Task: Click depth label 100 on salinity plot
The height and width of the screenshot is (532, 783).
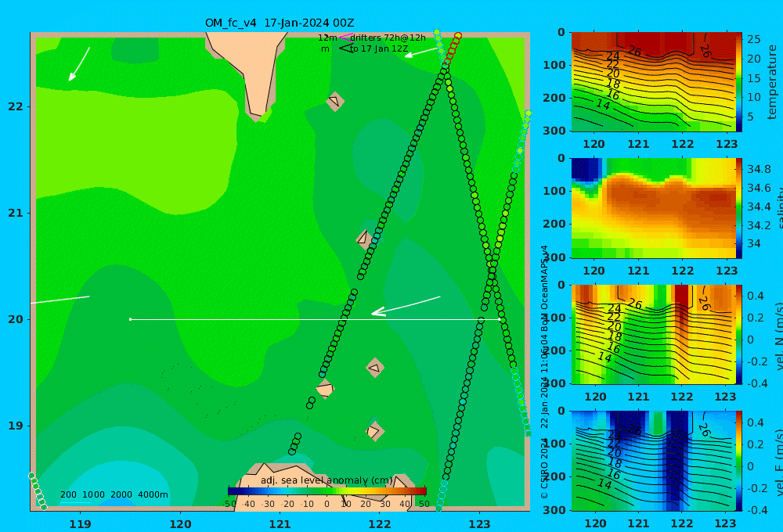Action: (x=554, y=191)
